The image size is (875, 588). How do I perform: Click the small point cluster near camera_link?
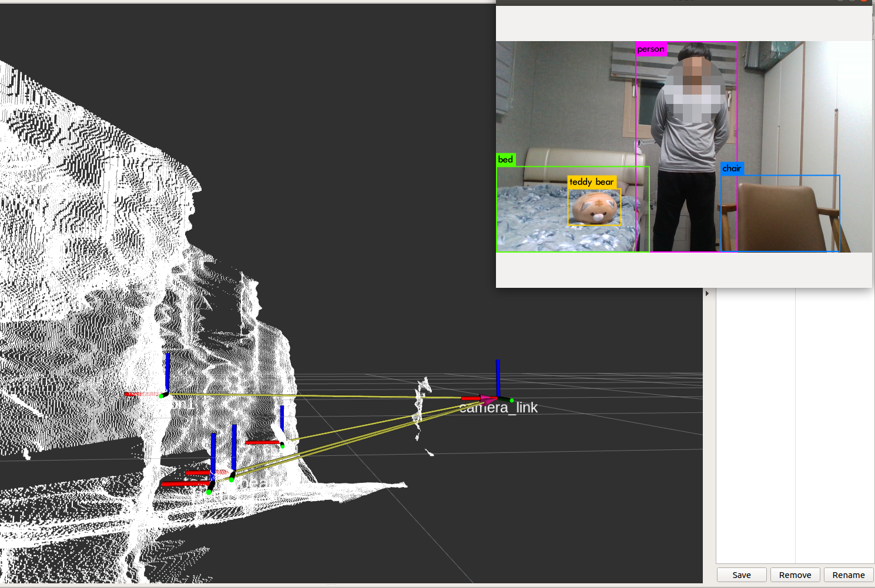click(x=421, y=405)
